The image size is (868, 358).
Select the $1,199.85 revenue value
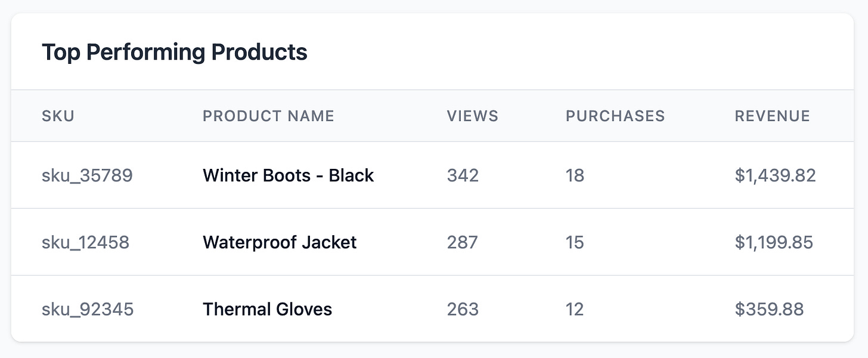pos(774,242)
